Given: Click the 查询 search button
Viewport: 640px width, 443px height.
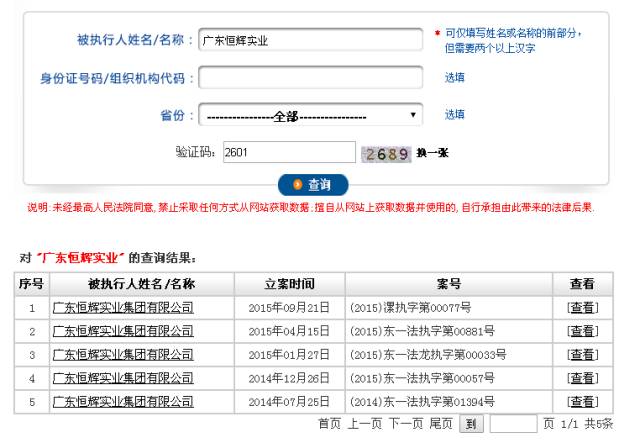Looking at the screenshot, I should tap(313, 185).
